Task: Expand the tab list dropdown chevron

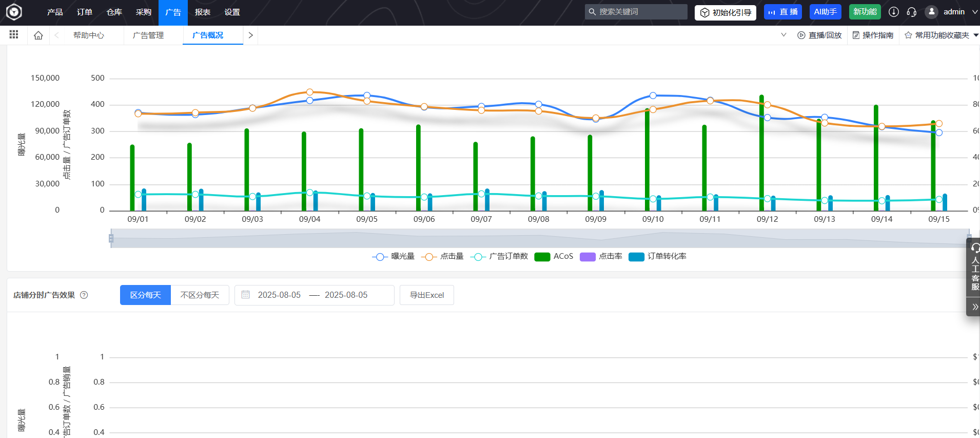Action: pos(783,35)
